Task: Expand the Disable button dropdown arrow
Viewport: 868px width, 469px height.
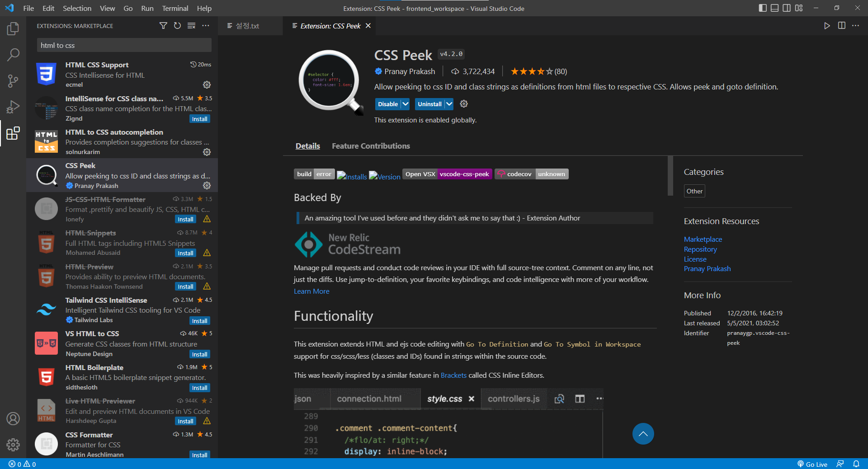Action: point(406,104)
